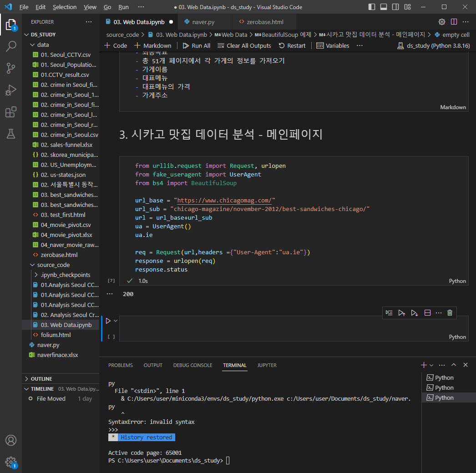The image size is (476, 473).
Task: Open the Run menu
Action: pyautogui.click(x=123, y=7)
